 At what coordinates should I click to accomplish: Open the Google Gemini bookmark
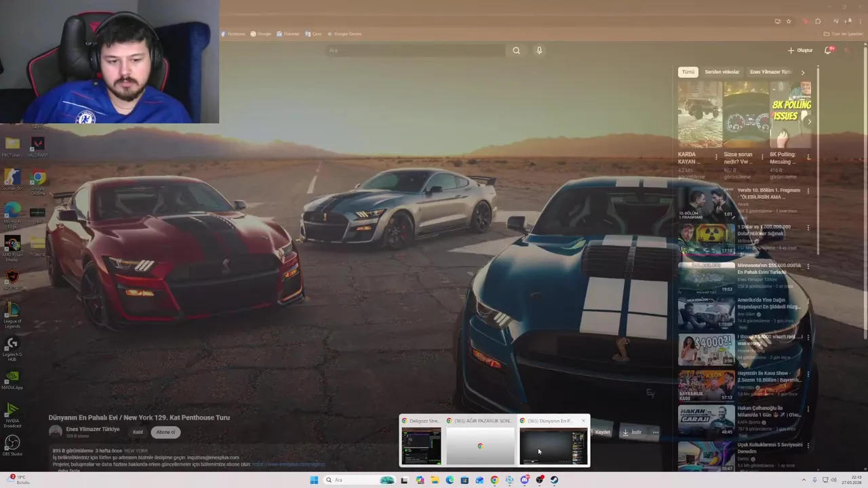tap(344, 34)
